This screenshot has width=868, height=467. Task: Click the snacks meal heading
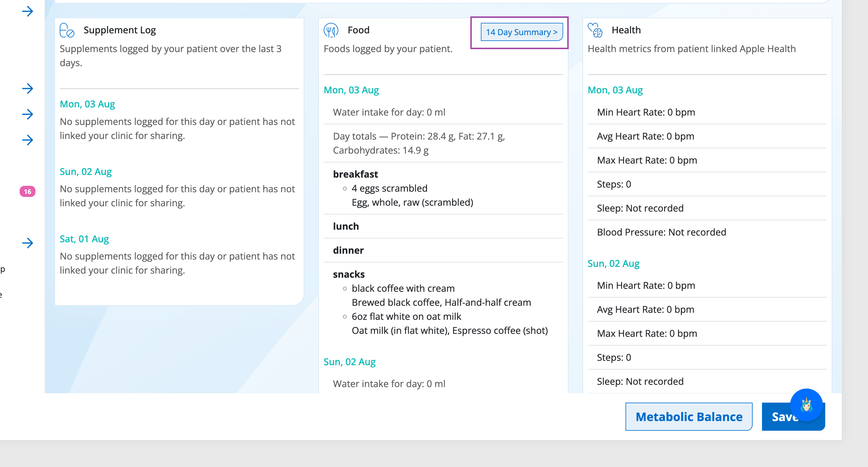349,274
